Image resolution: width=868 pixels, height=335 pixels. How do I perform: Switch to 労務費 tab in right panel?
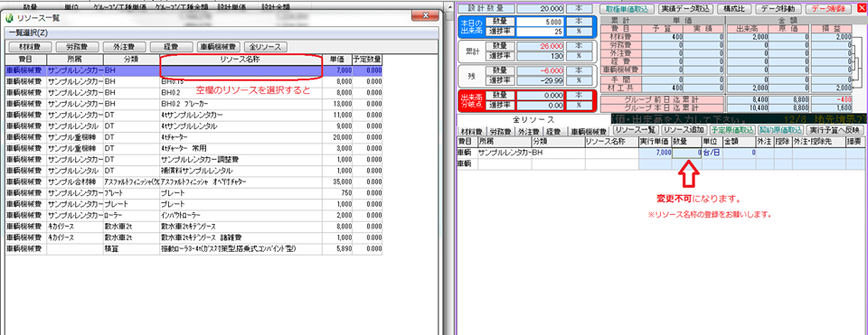point(500,132)
